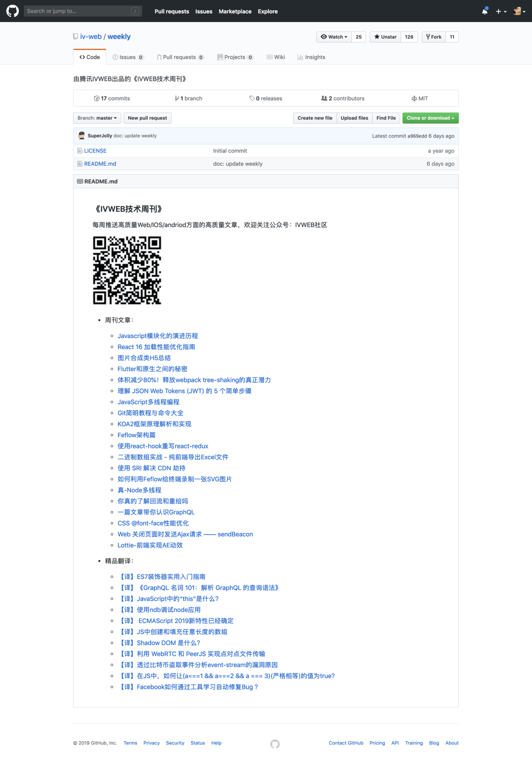Click the README QR code image

(127, 270)
